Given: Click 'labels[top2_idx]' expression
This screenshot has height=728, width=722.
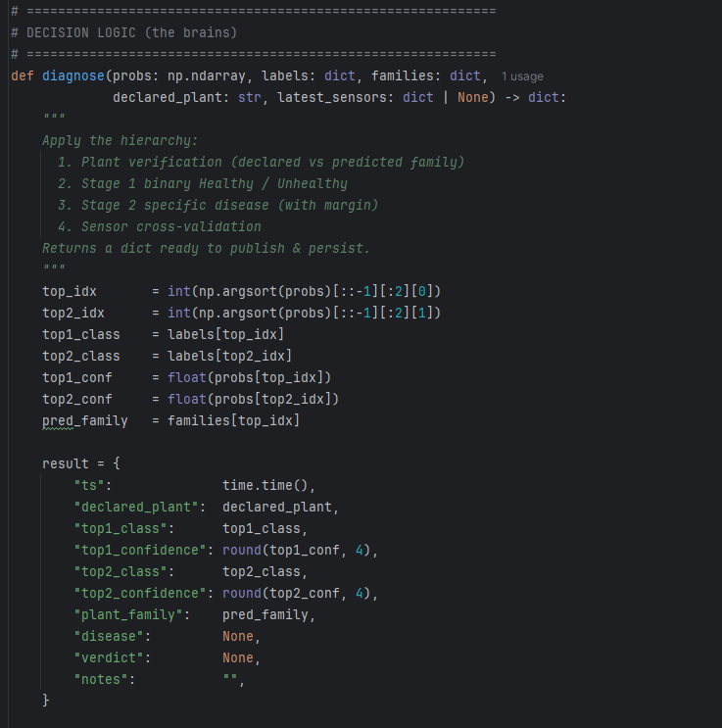Looking at the screenshot, I should tap(230, 356).
